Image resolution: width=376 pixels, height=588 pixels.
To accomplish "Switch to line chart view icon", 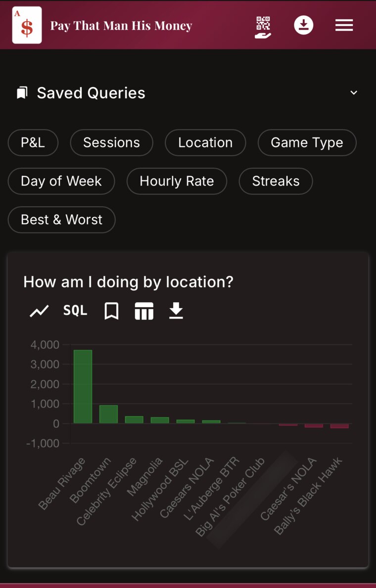I will click(x=40, y=311).
